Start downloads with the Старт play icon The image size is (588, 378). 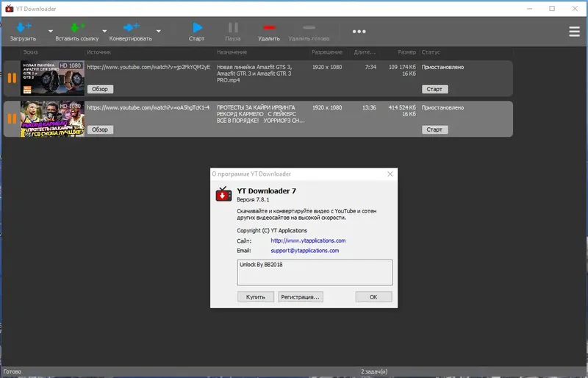[197, 27]
